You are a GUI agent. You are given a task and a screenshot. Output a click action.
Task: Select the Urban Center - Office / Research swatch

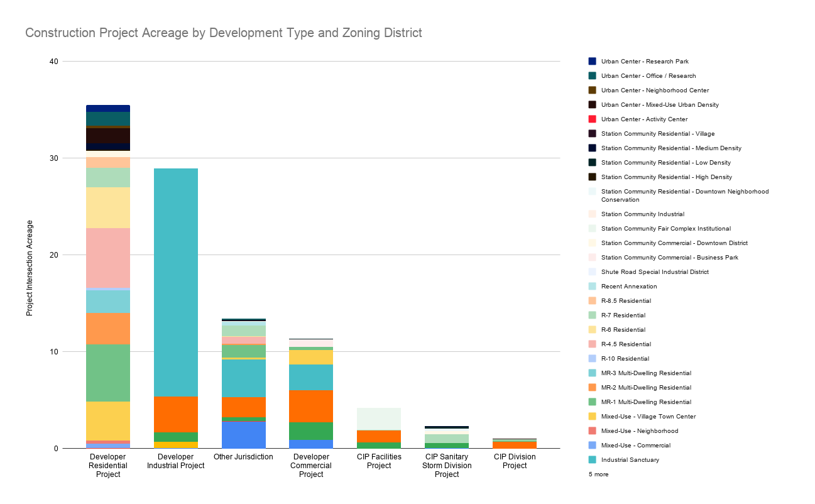[x=593, y=76]
